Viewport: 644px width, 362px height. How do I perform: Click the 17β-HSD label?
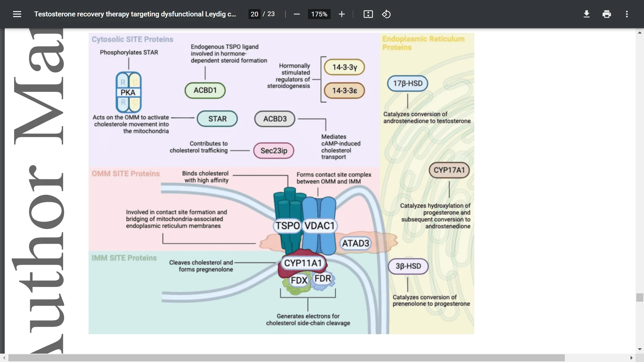click(x=408, y=83)
